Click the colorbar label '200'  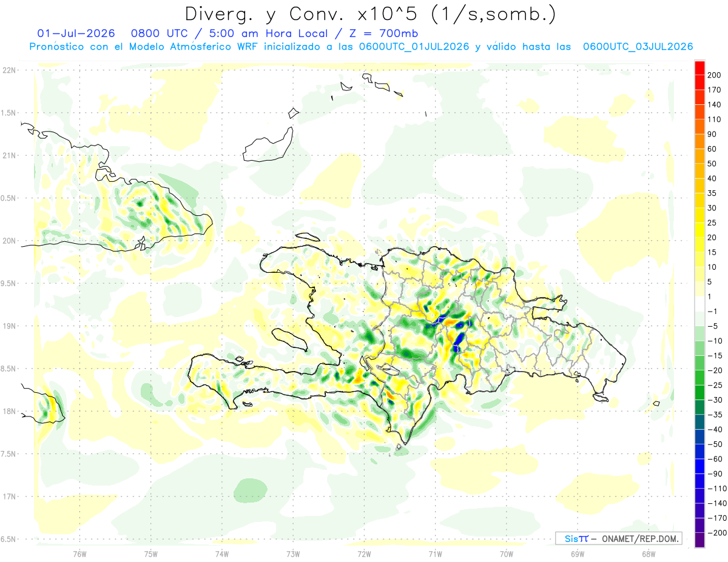[715, 75]
